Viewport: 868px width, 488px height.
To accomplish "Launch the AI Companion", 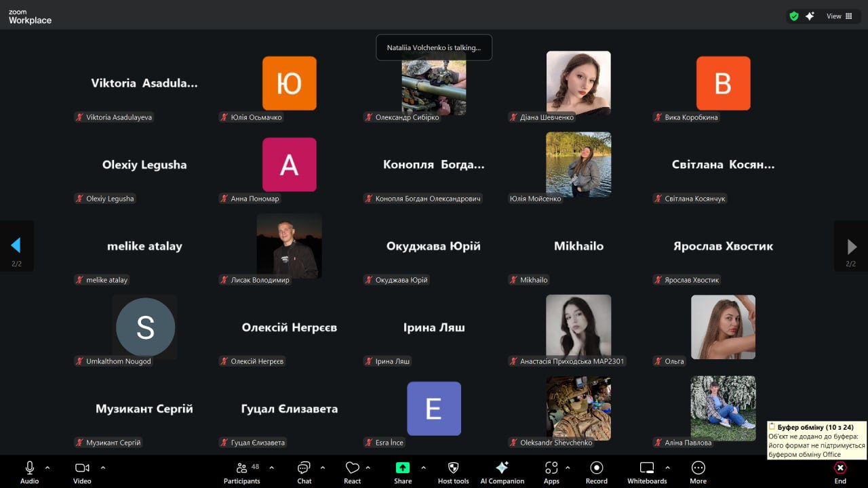I will click(502, 472).
